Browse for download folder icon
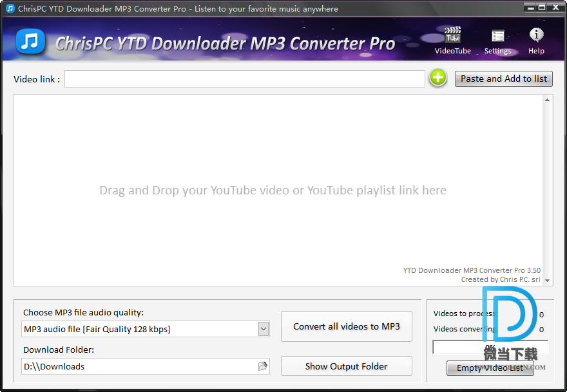This screenshot has height=392, width=567. pos(263,366)
